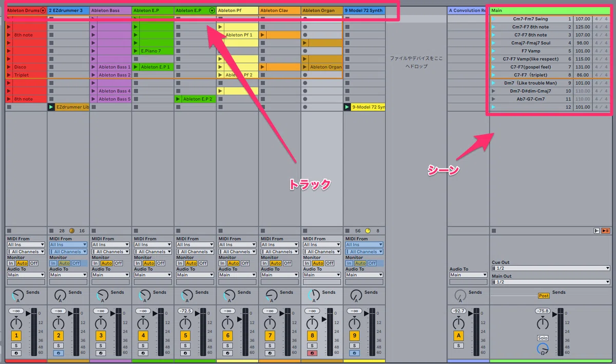
Task: Open track 9 MIDI From All Ins dropdown
Action: 363,245
